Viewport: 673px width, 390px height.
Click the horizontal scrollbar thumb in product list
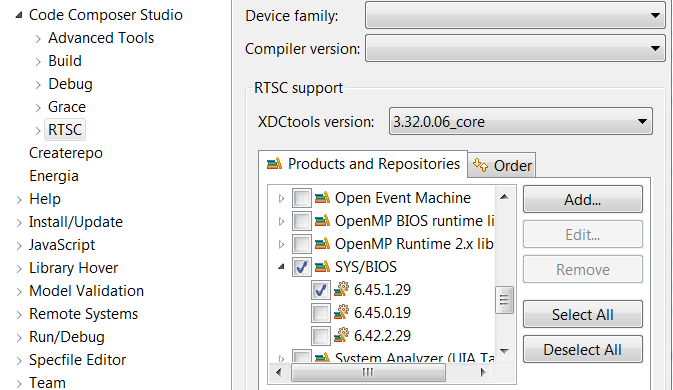click(x=368, y=372)
